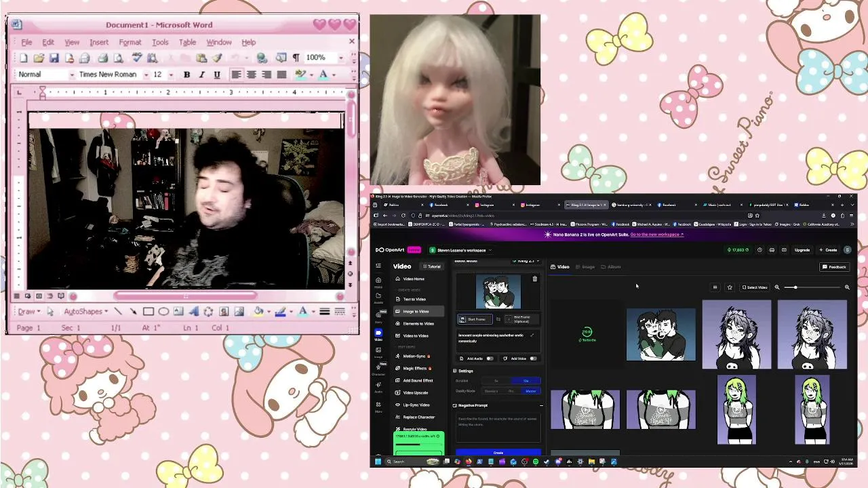Select the Line tool in Drawing toolbar
The height and width of the screenshot is (488, 868).
coord(118,312)
